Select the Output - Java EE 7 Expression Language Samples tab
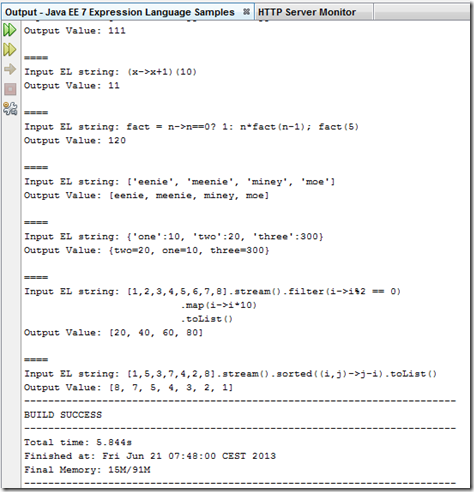 120,12
